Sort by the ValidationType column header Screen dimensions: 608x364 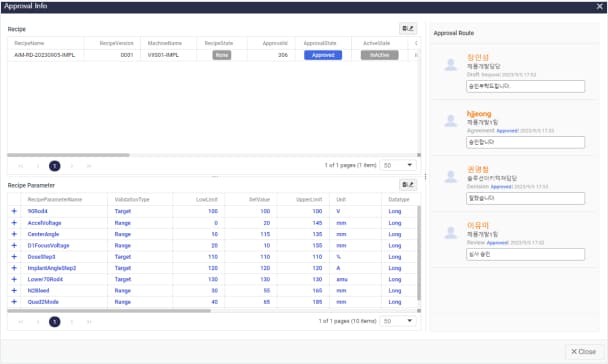132,199
